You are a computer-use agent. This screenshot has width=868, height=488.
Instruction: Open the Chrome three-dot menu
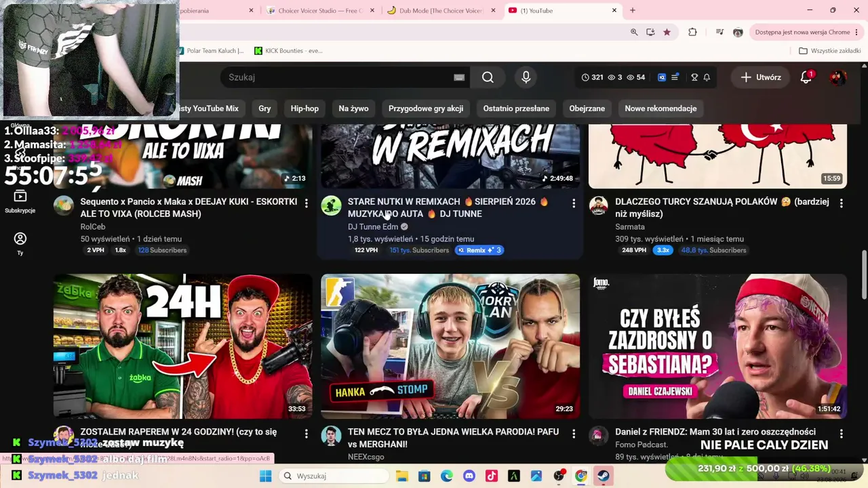(x=857, y=32)
